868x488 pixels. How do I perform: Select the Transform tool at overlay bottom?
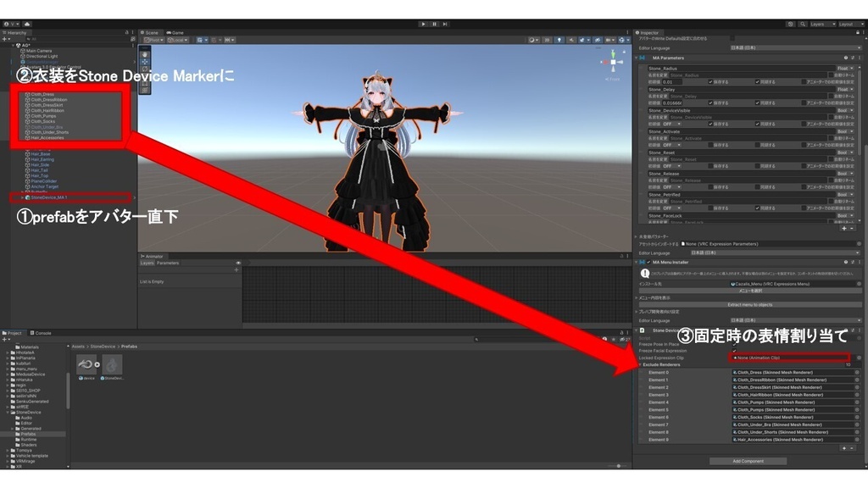click(x=144, y=90)
